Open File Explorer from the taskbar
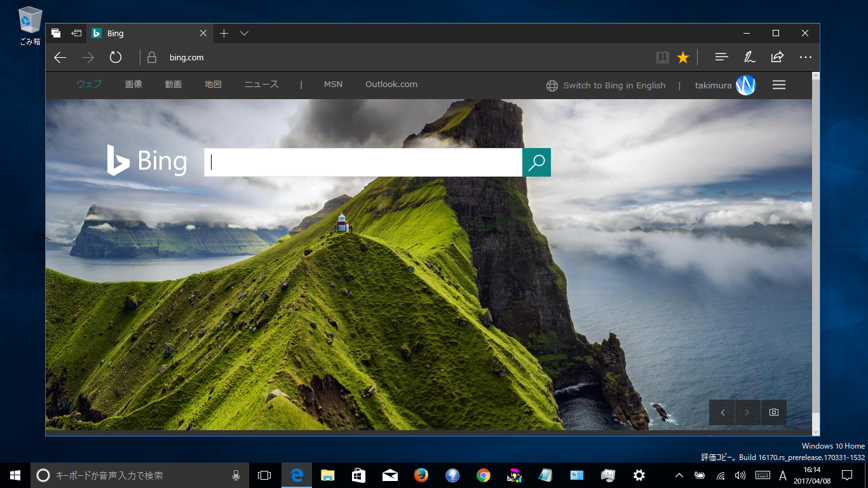This screenshot has width=868, height=488. tap(328, 475)
